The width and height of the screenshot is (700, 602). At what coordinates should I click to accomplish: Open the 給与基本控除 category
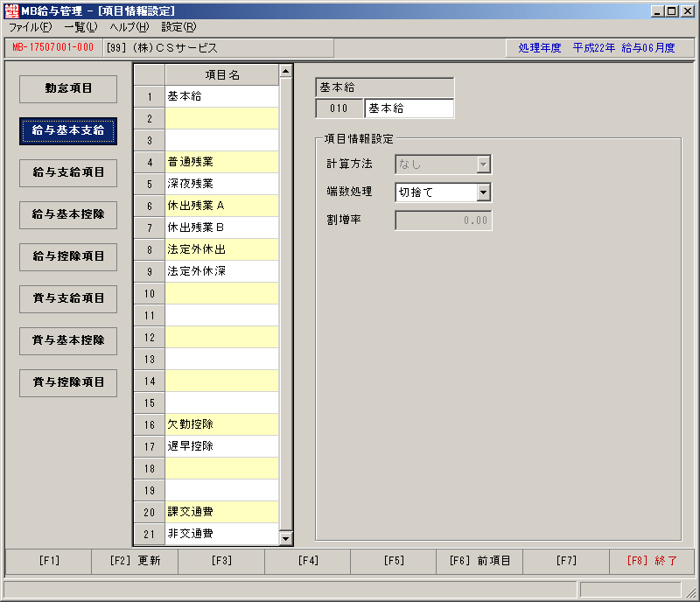pos(68,214)
